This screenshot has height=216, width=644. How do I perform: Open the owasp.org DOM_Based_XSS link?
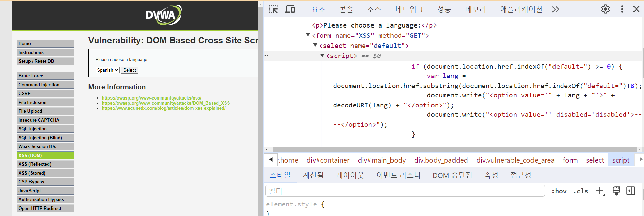tap(166, 103)
